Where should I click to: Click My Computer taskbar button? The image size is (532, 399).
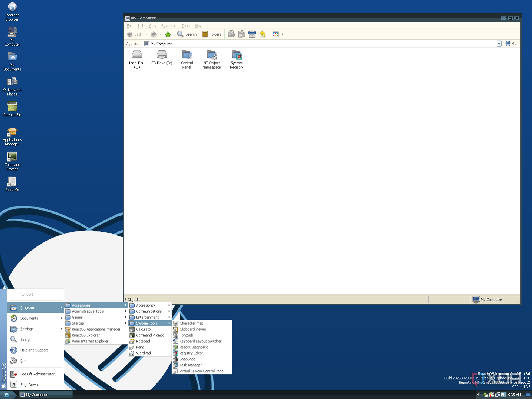[x=46, y=395]
